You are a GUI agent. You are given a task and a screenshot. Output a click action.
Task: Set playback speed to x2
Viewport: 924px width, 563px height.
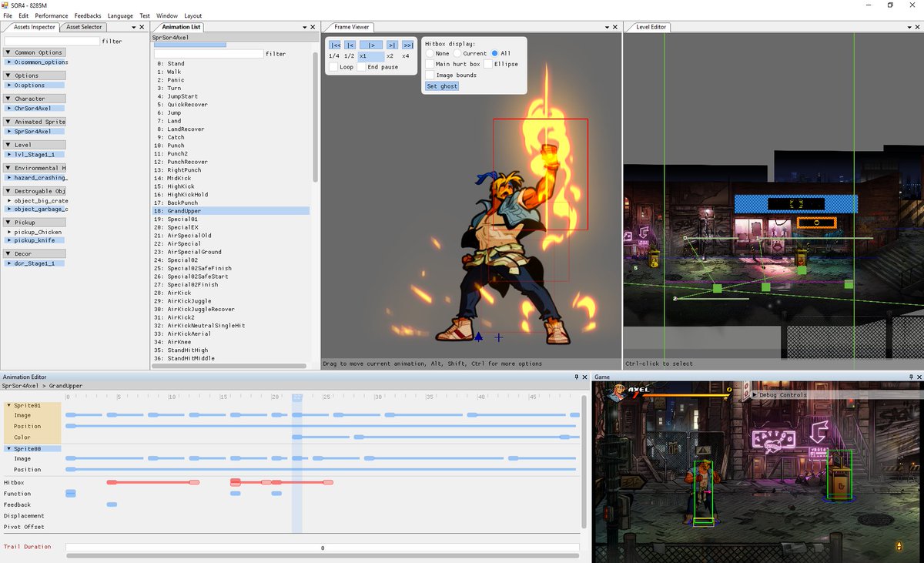tap(390, 56)
